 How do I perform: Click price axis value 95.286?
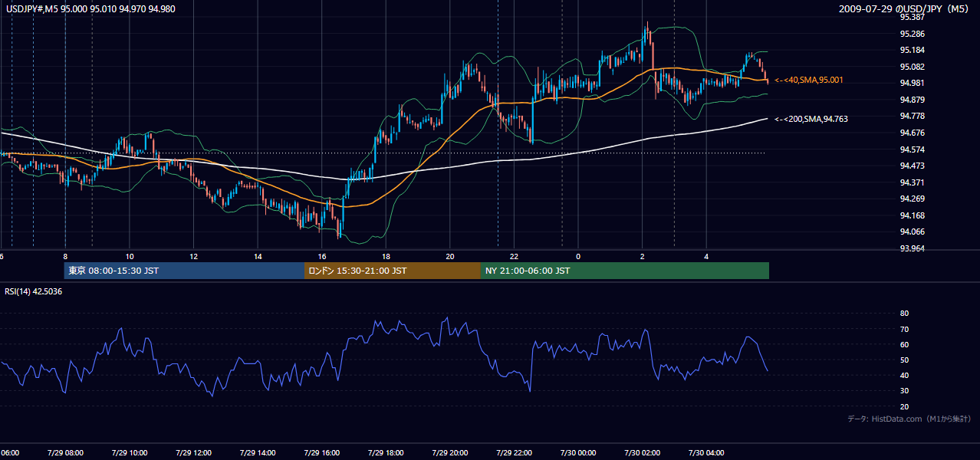pos(912,34)
